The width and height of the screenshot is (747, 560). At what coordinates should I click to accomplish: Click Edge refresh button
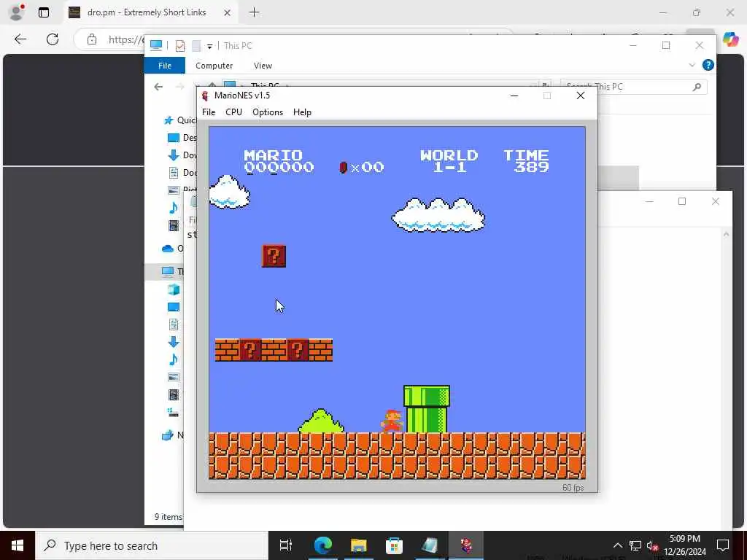pos(53,39)
